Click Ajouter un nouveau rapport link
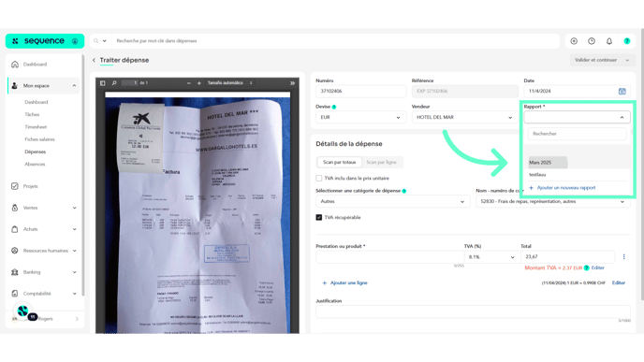 (x=563, y=188)
